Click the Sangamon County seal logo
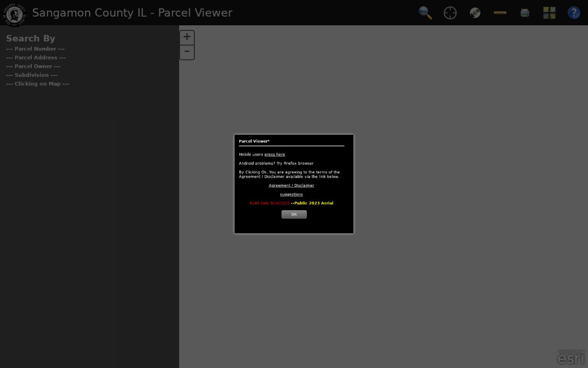 [15, 14]
